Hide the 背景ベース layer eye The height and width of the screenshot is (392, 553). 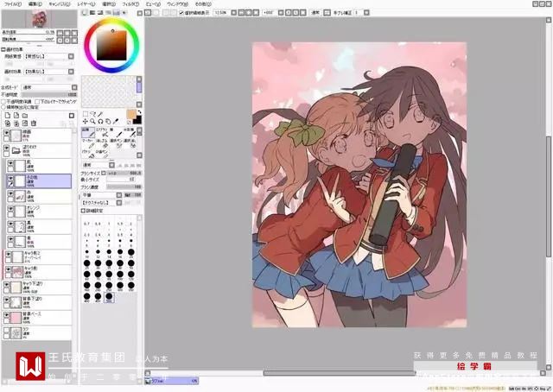tap(6, 315)
